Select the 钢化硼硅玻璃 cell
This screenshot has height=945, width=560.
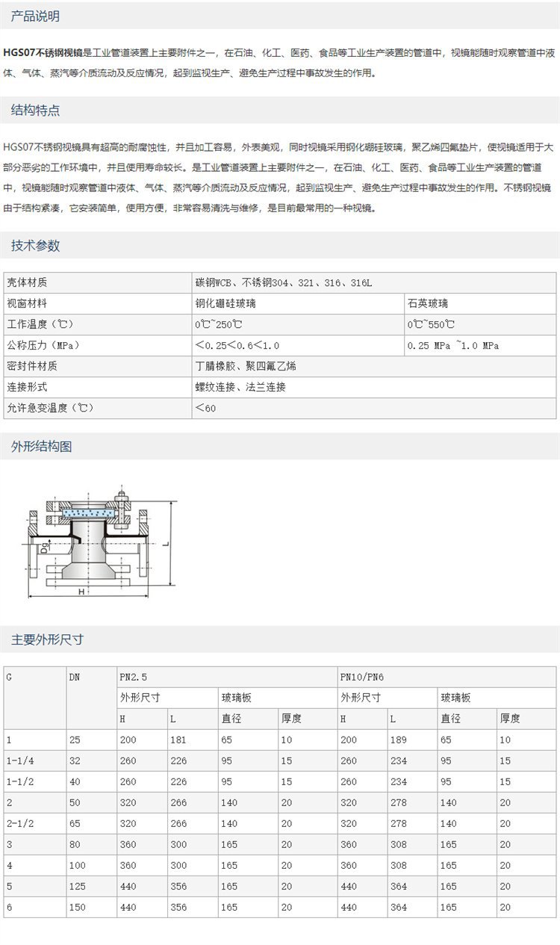click(298, 303)
